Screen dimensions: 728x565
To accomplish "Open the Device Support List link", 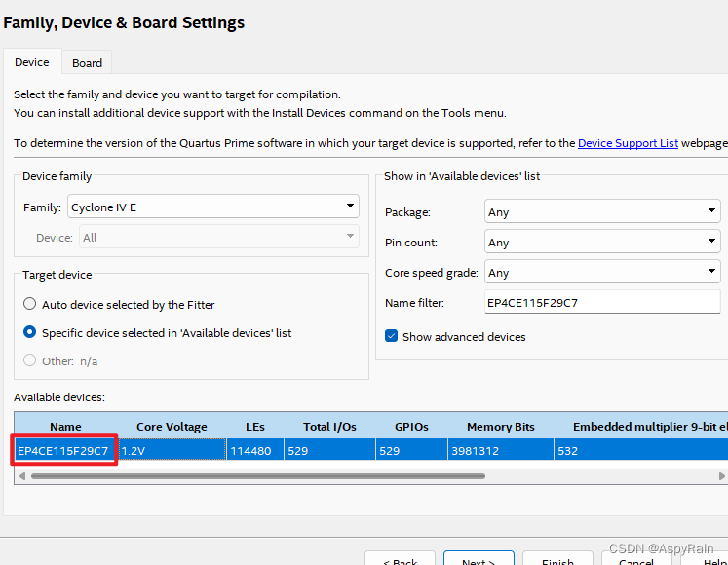I will (x=628, y=143).
